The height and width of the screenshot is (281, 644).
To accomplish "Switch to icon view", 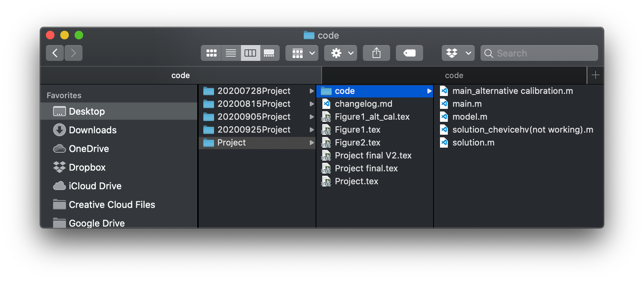I will pyautogui.click(x=211, y=53).
